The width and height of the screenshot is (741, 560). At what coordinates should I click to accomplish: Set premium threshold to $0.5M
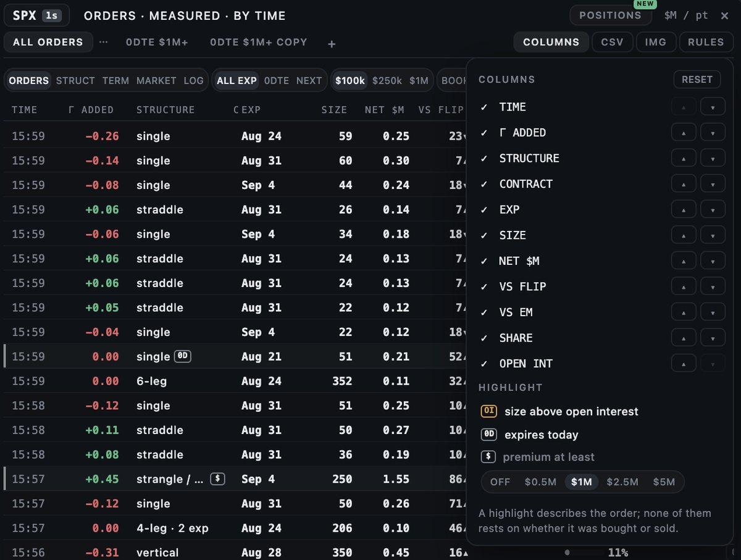tap(540, 482)
